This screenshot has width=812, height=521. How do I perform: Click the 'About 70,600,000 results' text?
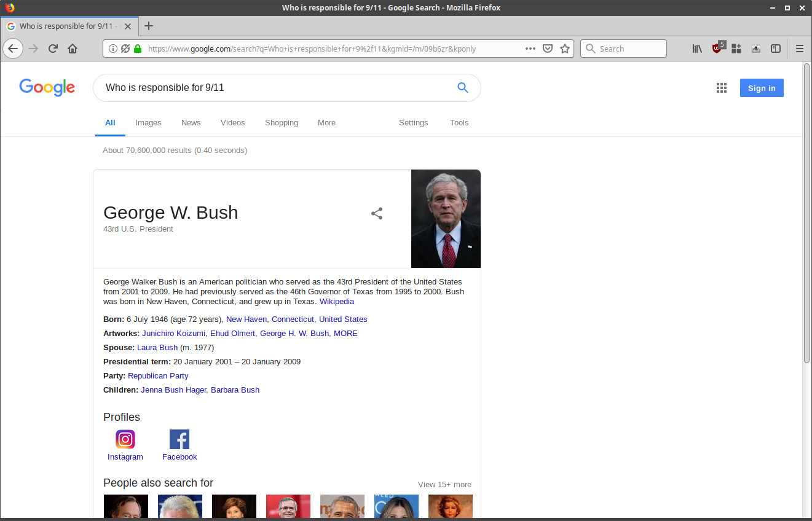175,151
